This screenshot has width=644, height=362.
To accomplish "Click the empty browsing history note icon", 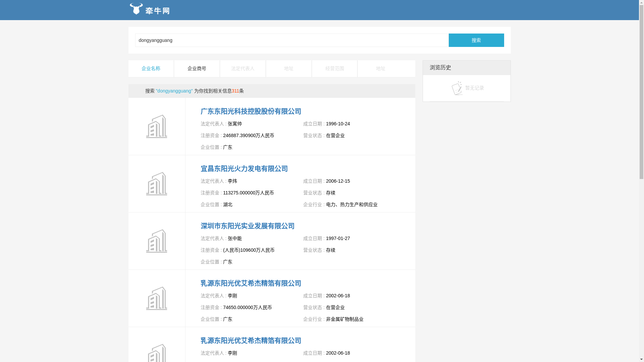I will click(457, 88).
